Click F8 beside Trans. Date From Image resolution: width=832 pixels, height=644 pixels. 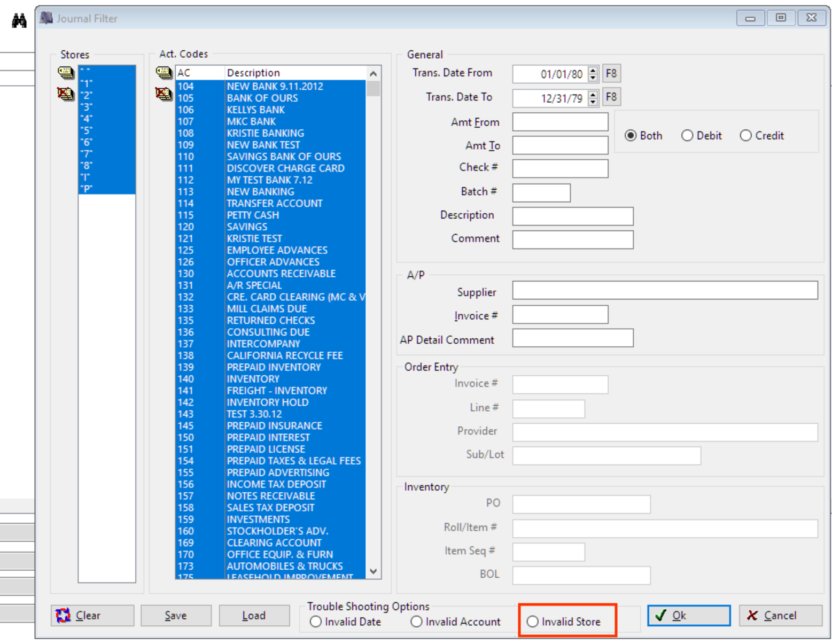[611, 73]
